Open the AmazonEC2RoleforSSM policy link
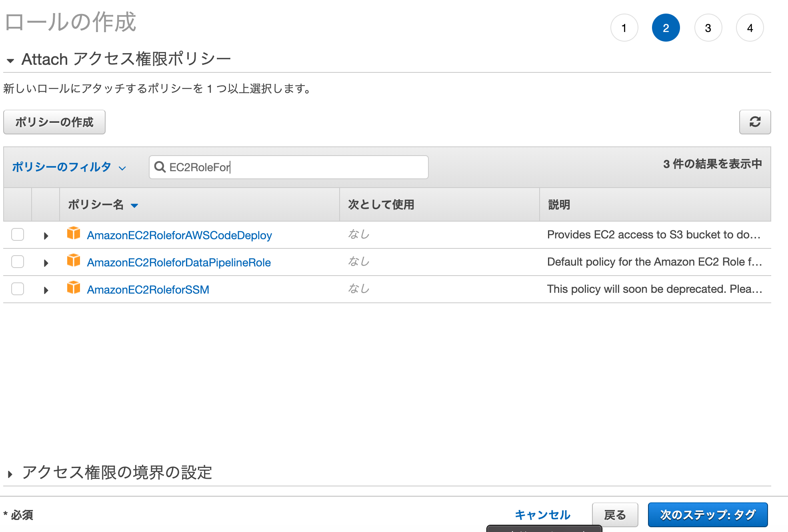The image size is (788, 532). pos(148,290)
